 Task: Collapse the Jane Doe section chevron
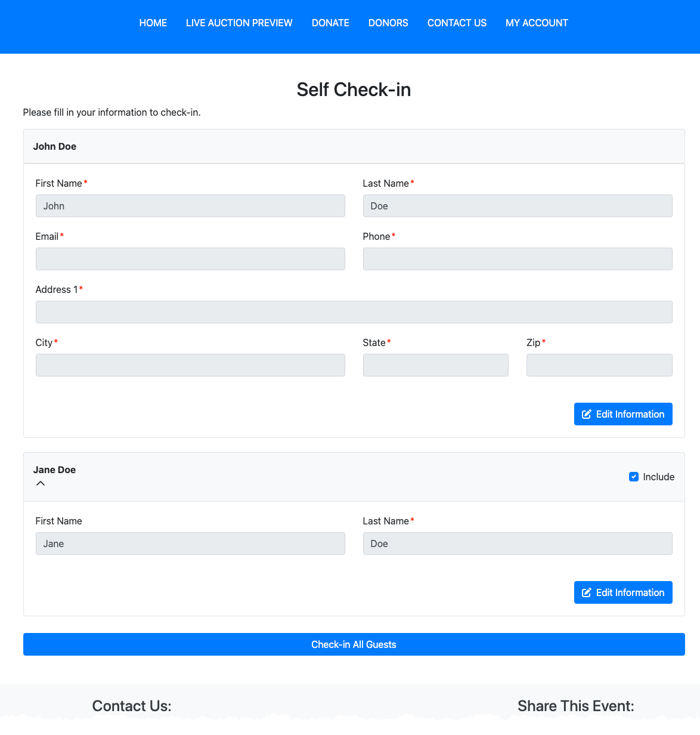[x=41, y=483]
